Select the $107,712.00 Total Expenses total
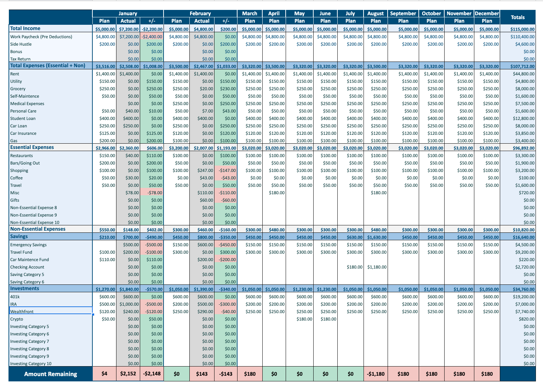Screen dimensions: 543x392 (x=518, y=66)
